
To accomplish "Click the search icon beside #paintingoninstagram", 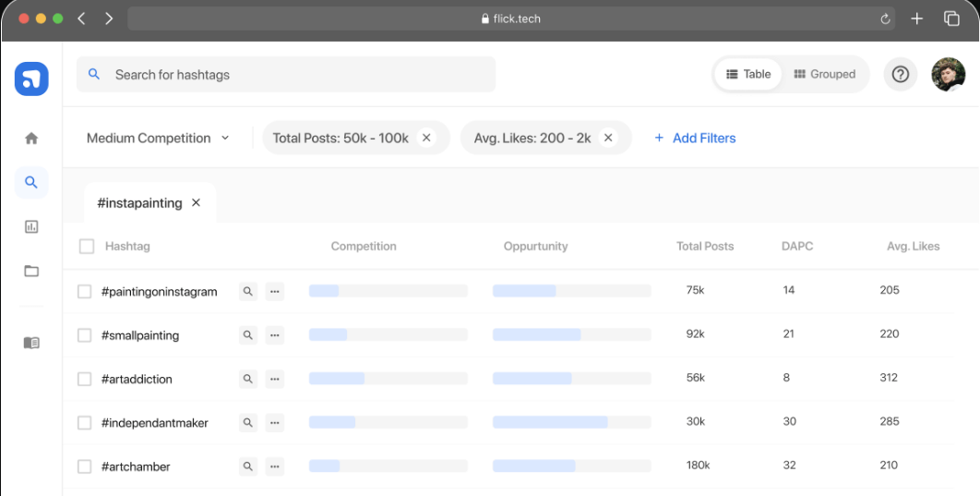I will coord(247,291).
